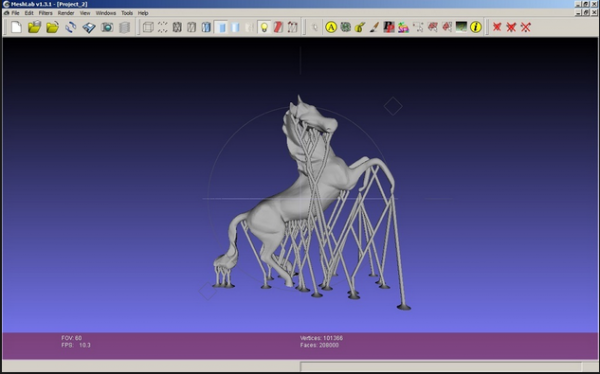Delete selected faces, first red X

[x=497, y=27]
